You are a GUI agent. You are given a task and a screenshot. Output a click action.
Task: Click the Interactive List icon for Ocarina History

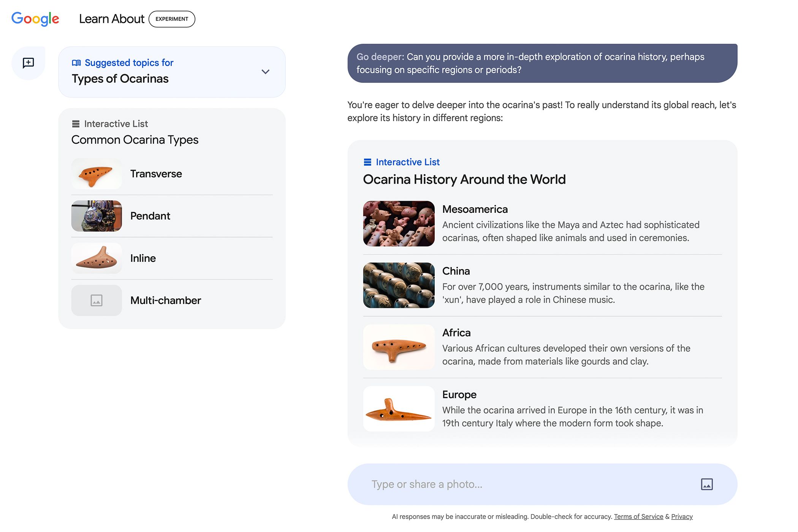tap(367, 161)
